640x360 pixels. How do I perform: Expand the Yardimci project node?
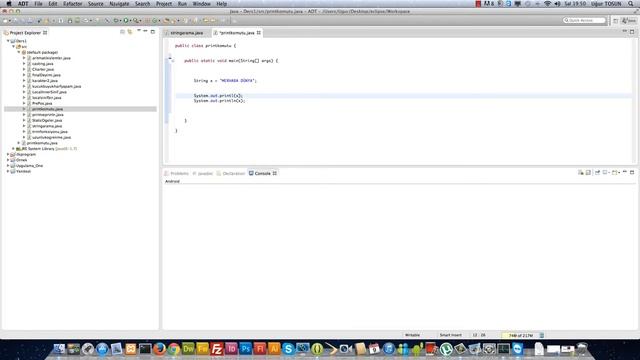click(8, 172)
